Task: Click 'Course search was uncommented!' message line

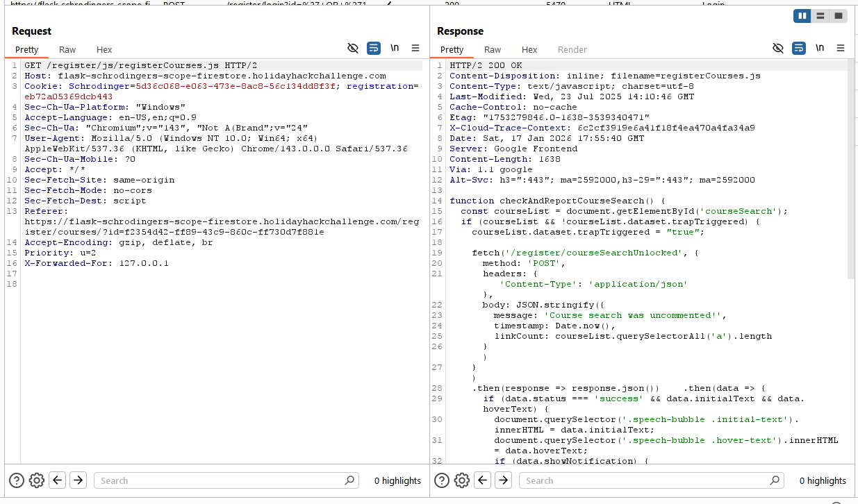Action: tap(611, 315)
